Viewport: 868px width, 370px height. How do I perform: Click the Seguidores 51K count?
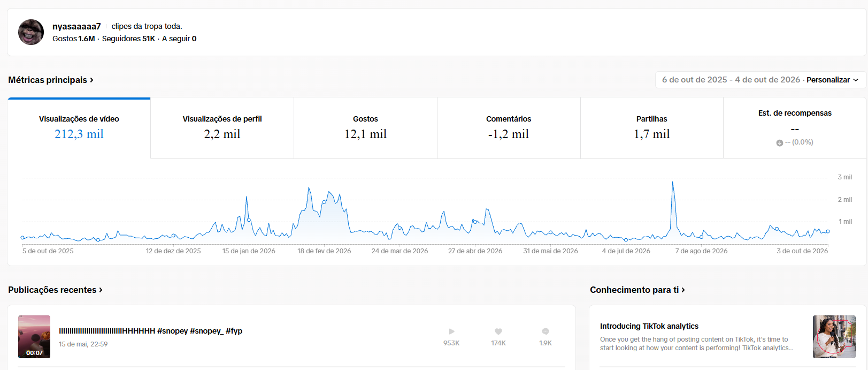coord(128,39)
